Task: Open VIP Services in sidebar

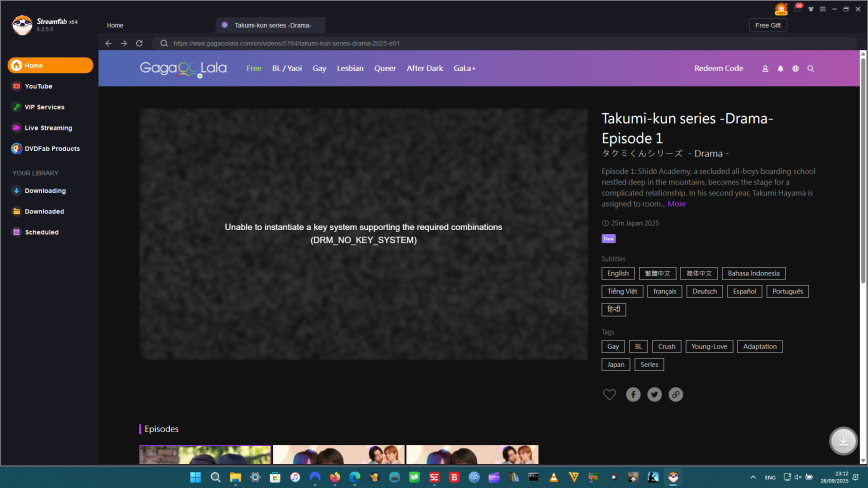Action: pos(44,107)
